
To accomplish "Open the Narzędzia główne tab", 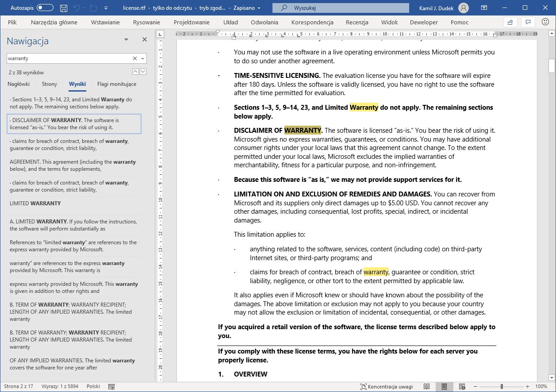I will [x=54, y=22].
